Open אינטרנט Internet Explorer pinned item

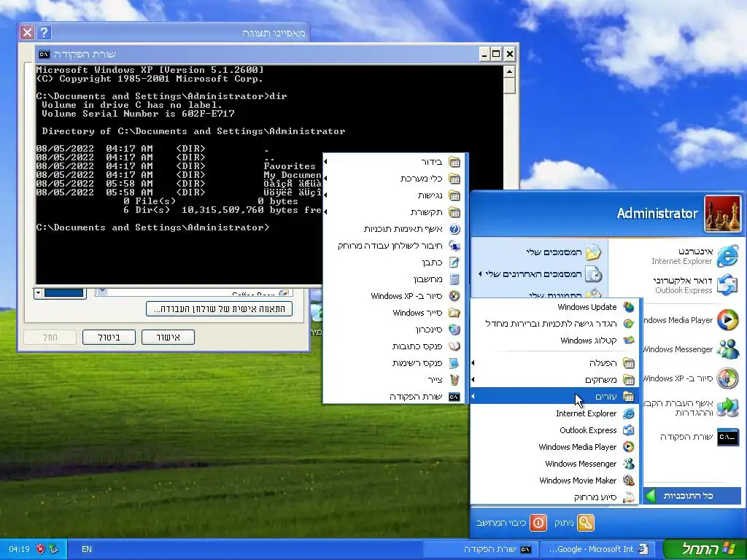tap(694, 256)
